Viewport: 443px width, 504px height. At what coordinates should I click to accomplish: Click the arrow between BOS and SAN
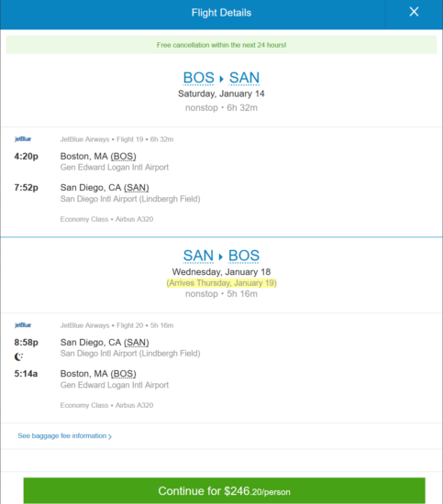tap(221, 79)
